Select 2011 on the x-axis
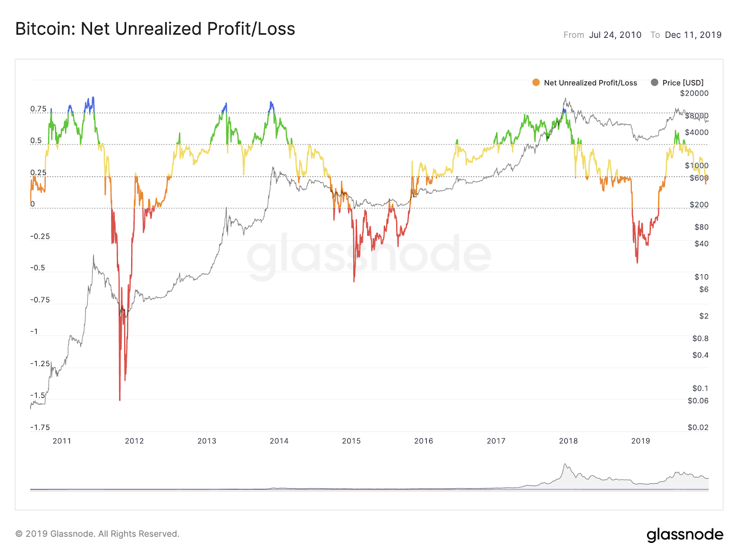Viewport: 739px width, 560px height. tap(62, 441)
